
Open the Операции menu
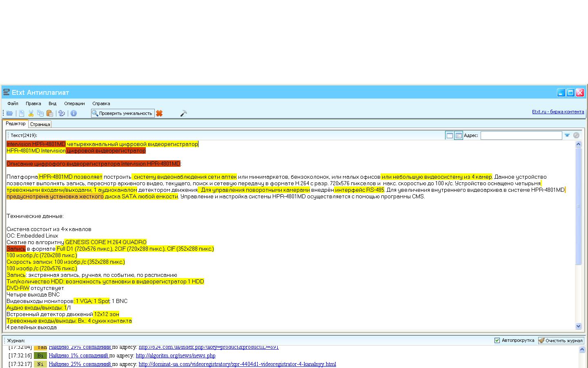pos(74,103)
